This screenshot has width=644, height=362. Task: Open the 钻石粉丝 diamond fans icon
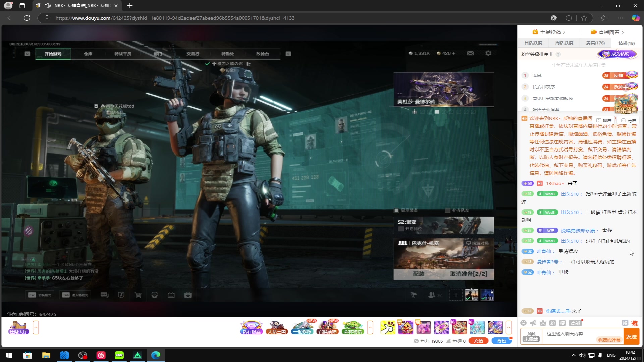click(252, 327)
